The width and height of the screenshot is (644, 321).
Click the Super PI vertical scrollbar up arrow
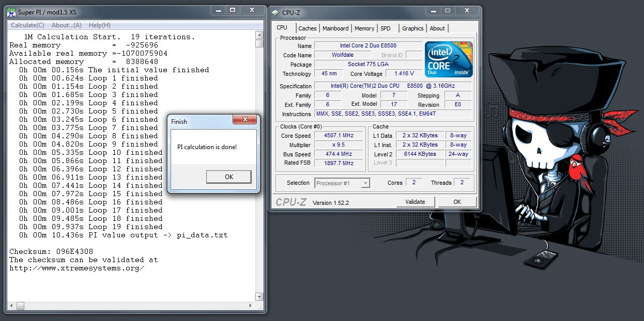pos(259,35)
